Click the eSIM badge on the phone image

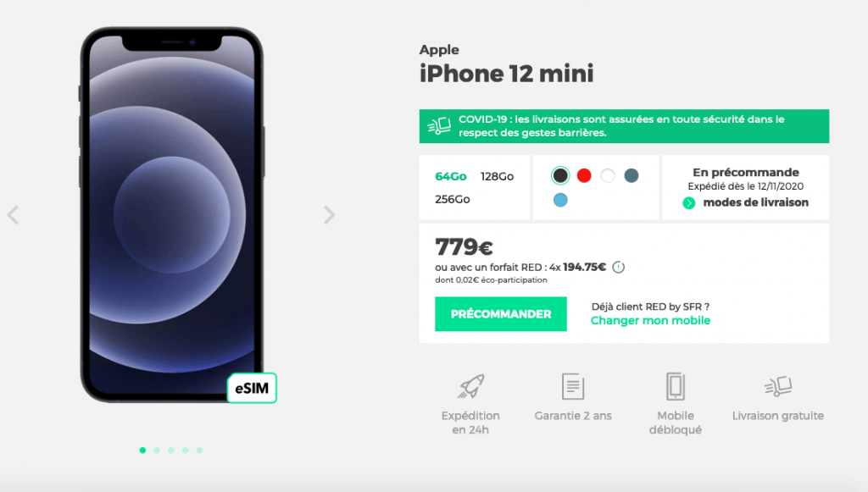252,388
